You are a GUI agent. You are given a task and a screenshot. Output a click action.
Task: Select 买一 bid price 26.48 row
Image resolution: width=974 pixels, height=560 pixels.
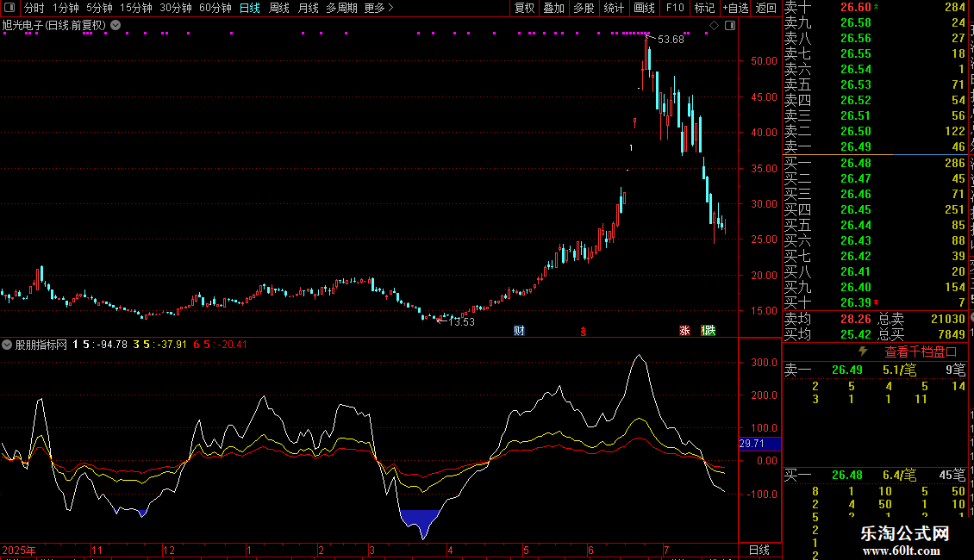(875, 163)
